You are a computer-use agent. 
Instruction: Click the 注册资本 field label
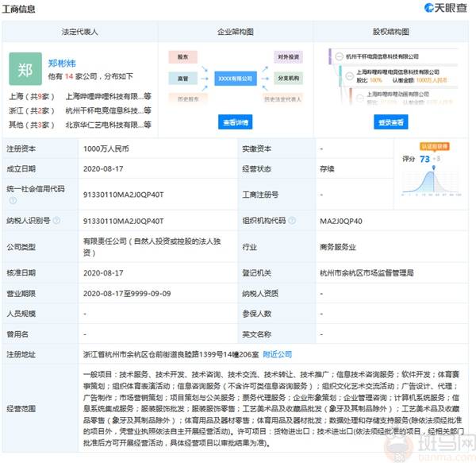click(21, 149)
